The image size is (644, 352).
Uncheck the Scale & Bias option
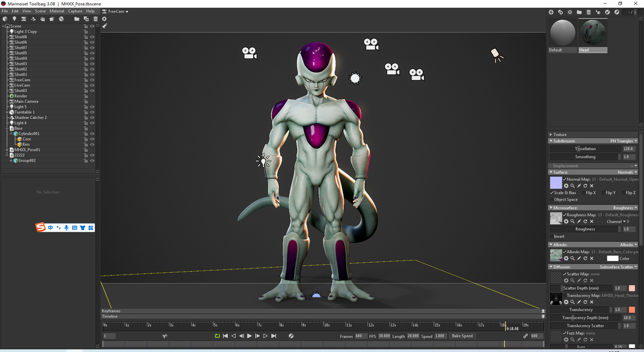551,193
